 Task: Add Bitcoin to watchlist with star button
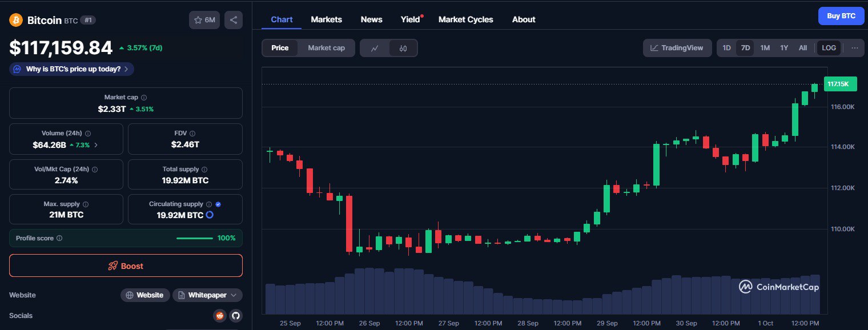(x=204, y=20)
